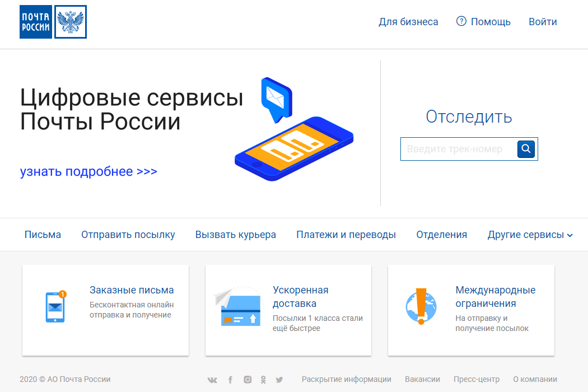
Task: Open the Instagram icon in footer
Action: point(248,380)
